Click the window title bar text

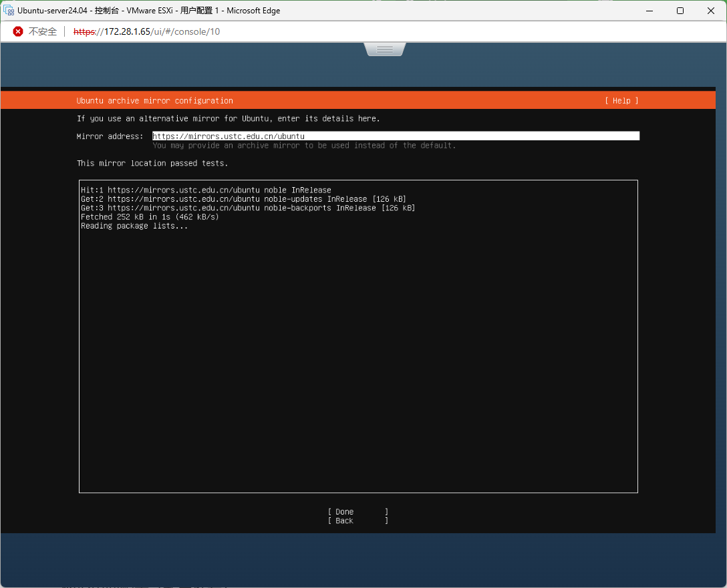(148, 11)
